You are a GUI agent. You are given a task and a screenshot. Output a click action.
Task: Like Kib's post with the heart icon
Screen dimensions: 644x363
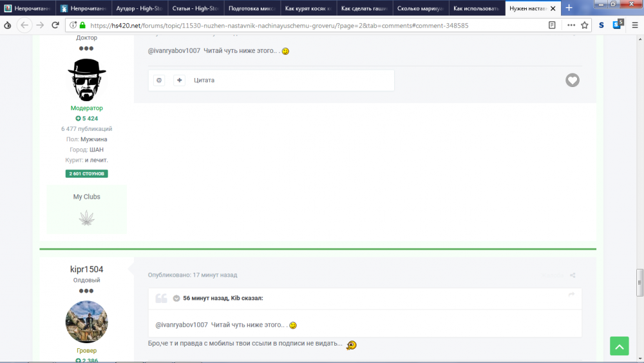[572, 80]
